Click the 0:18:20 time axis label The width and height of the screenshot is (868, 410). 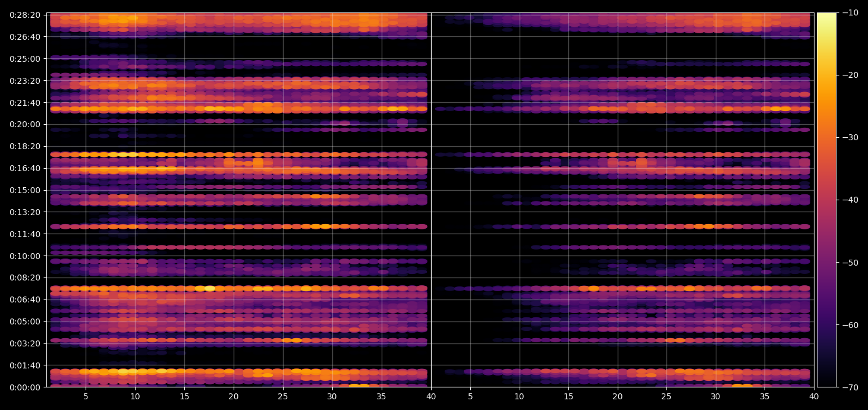[x=24, y=146]
